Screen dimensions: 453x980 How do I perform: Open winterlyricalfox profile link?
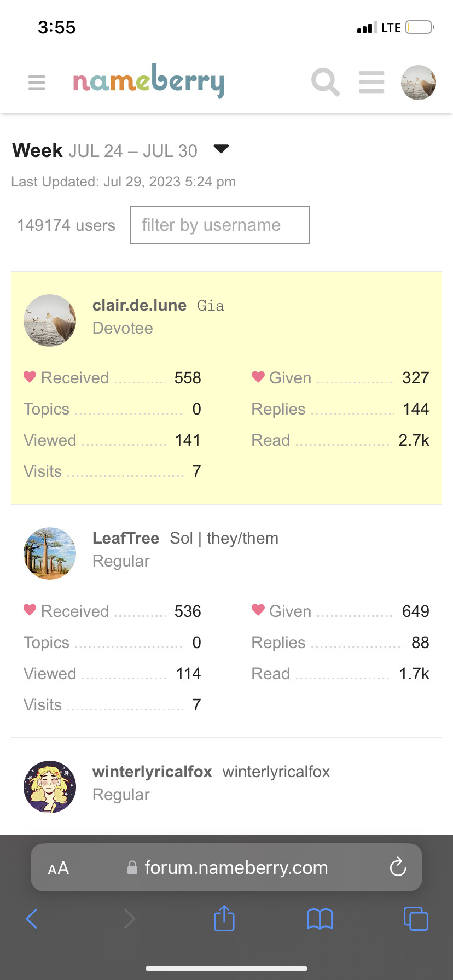click(x=152, y=772)
